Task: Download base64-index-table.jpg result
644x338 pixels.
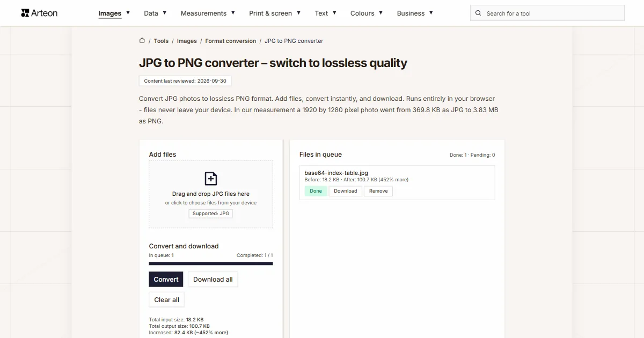Action: coord(346,191)
